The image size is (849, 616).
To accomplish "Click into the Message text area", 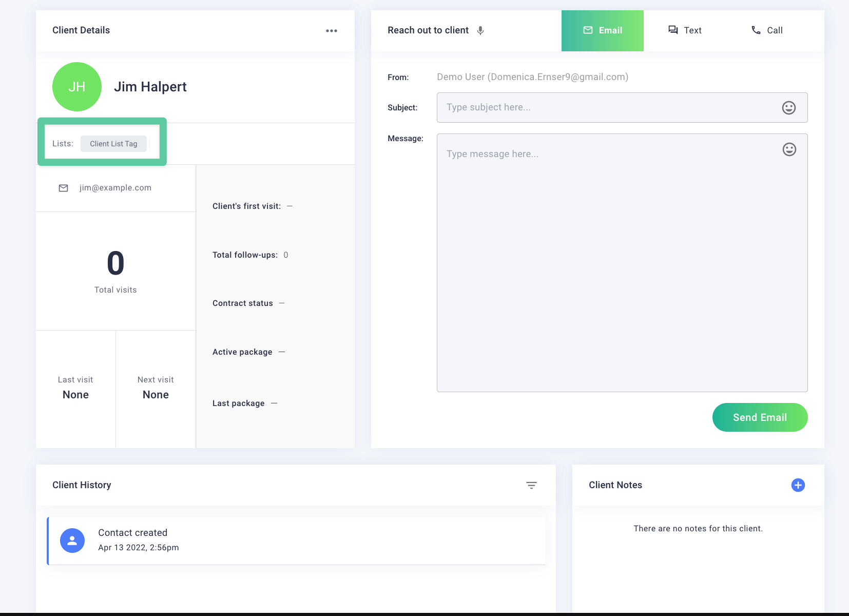I will tap(622, 263).
